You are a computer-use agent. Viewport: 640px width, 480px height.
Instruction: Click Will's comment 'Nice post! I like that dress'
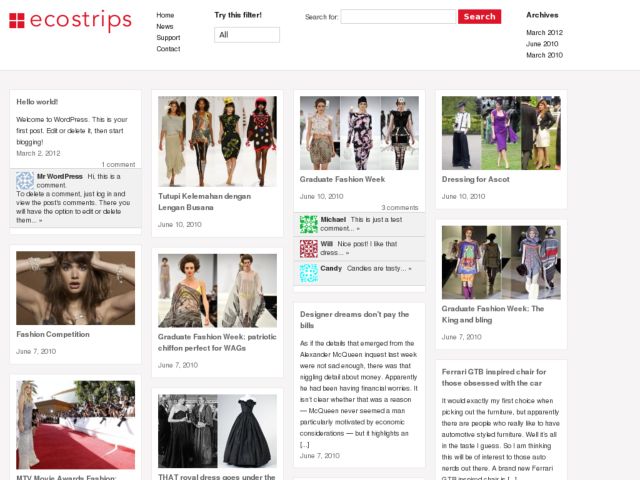click(x=358, y=249)
